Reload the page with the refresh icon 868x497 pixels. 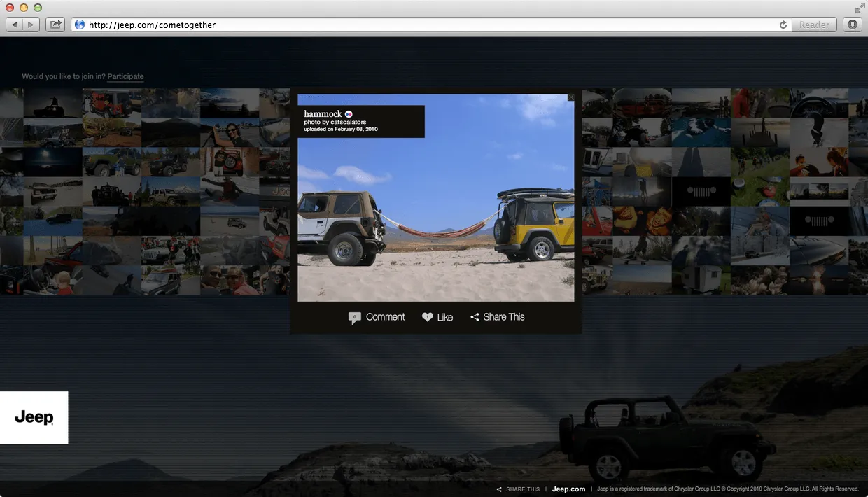pos(783,24)
